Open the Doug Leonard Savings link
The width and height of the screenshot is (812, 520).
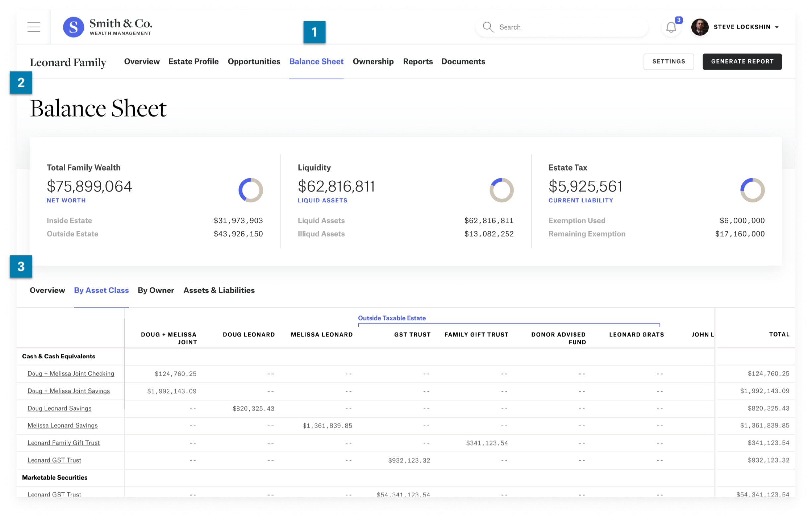click(x=59, y=408)
